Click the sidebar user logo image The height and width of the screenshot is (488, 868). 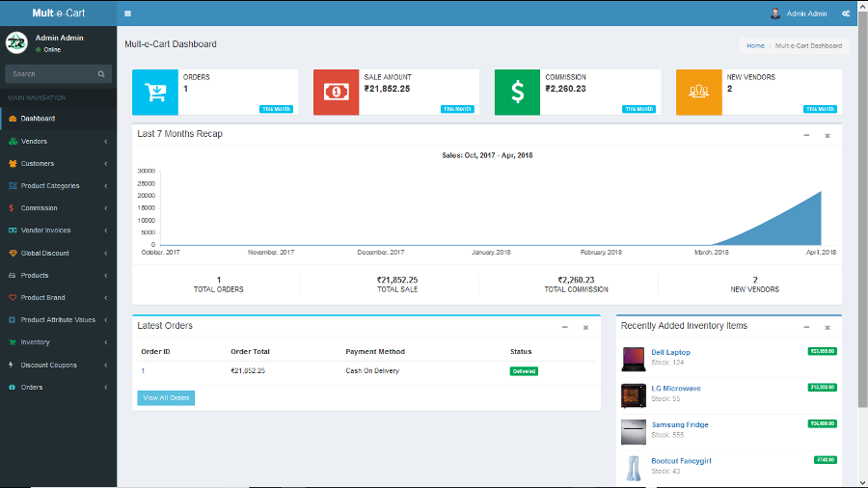click(16, 42)
